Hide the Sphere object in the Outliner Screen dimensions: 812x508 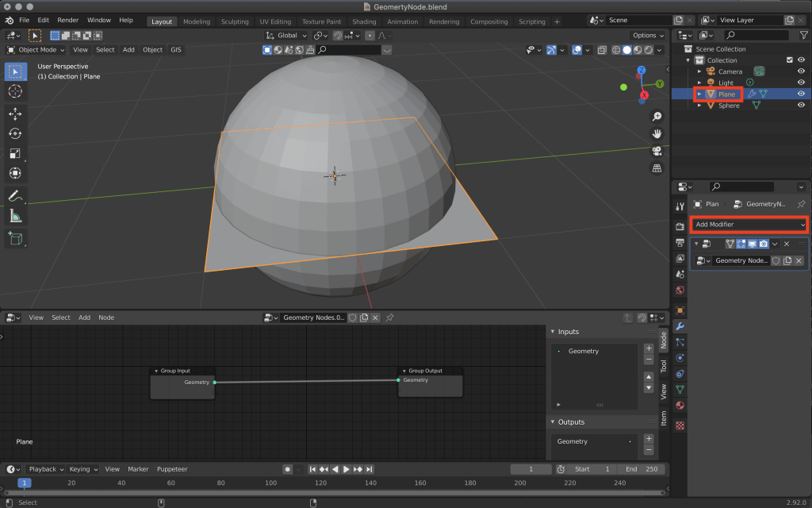(x=801, y=106)
